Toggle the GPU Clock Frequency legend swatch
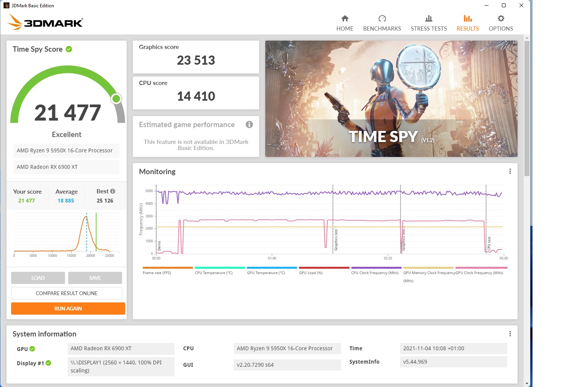 [x=482, y=268]
